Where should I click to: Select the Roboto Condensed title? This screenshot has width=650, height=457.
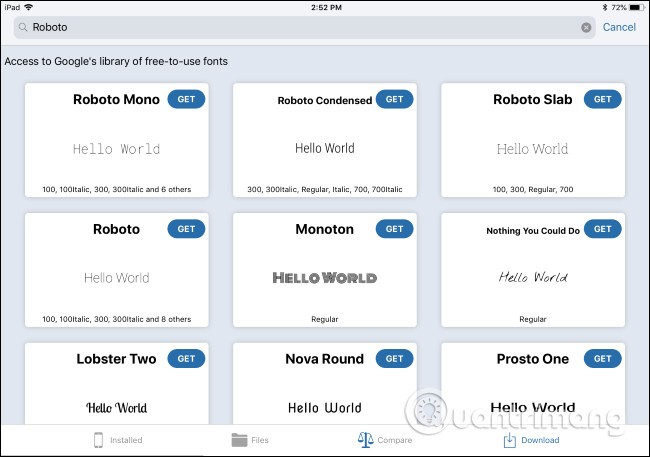point(325,100)
